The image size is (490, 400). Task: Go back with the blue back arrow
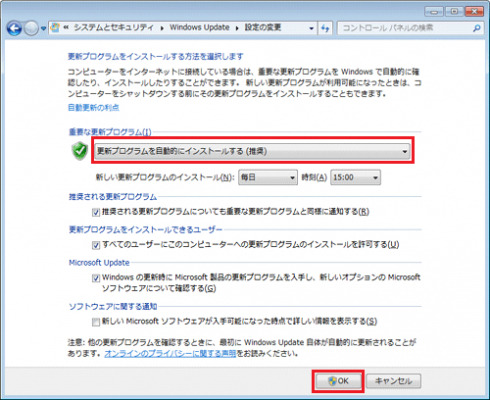14,28
